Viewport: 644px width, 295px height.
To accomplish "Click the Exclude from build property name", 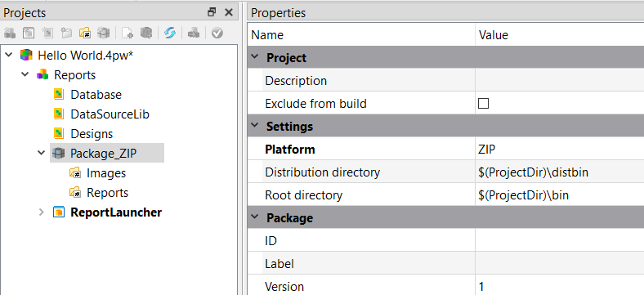I will [315, 104].
